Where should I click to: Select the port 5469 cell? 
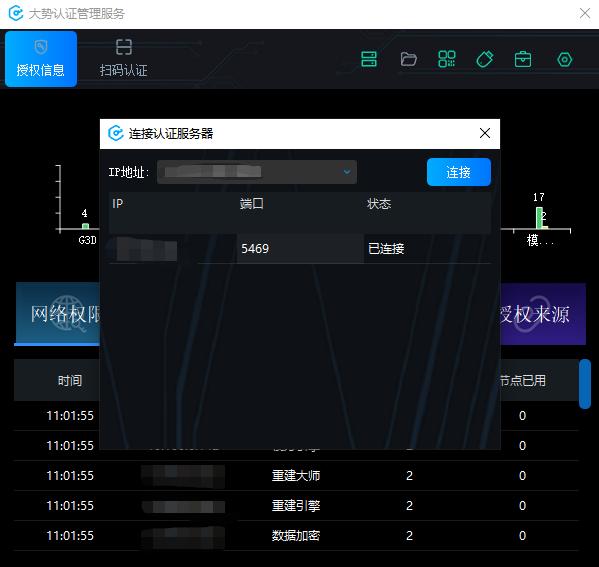click(300, 249)
